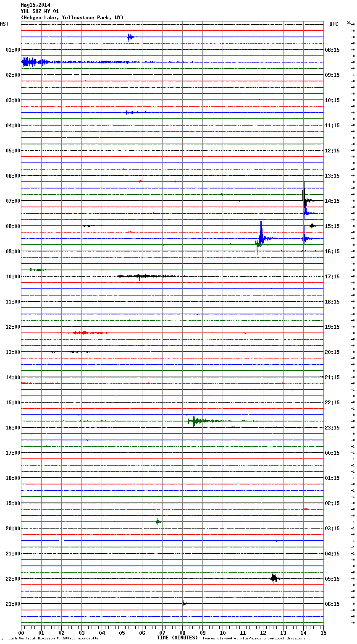This screenshot has height=644, width=357.
Task: Select the 07:00 MST hour label
Action: click(x=13, y=201)
